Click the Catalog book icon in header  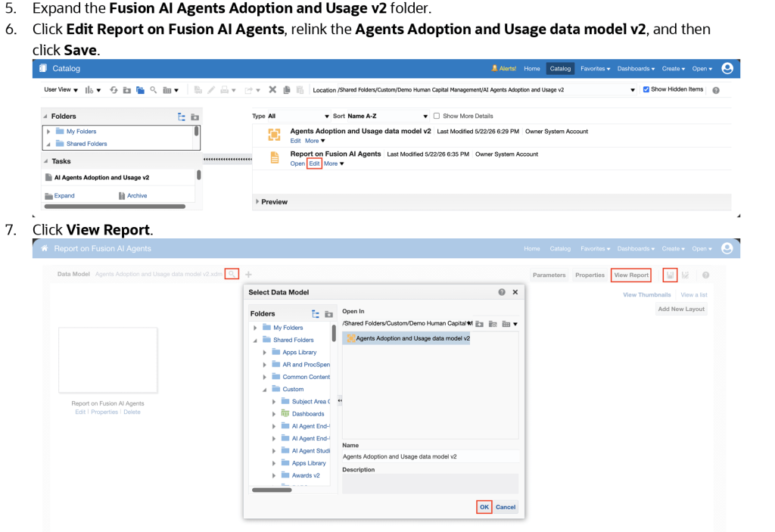[43, 68]
